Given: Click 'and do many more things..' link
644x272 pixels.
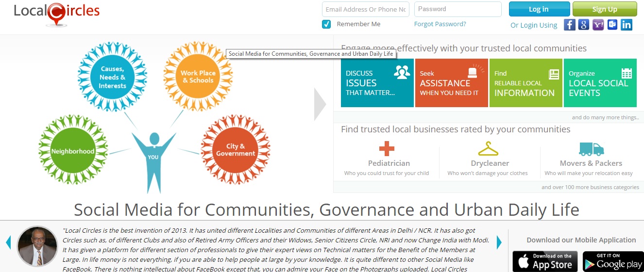Looking at the screenshot, I should [x=605, y=117].
